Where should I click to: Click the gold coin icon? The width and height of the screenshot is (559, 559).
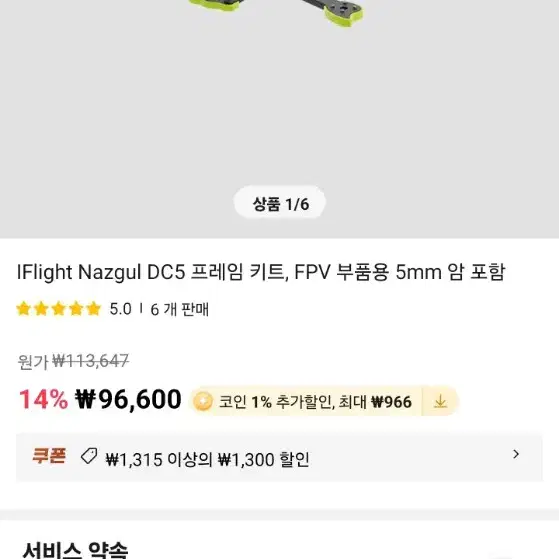coord(203,401)
